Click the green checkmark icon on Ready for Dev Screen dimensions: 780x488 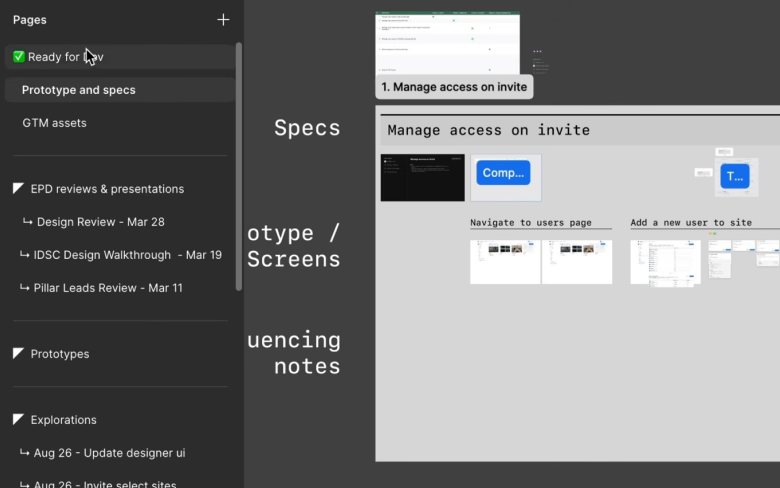[19, 57]
